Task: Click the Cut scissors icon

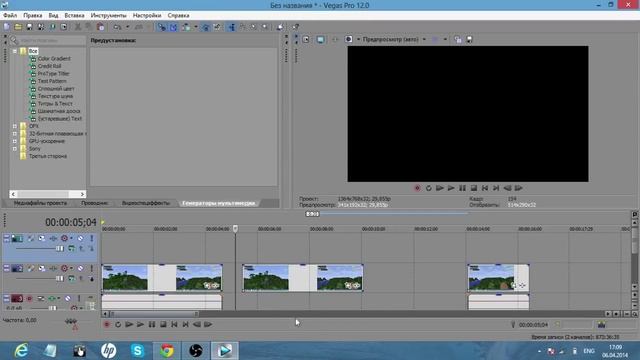Action: [78, 27]
